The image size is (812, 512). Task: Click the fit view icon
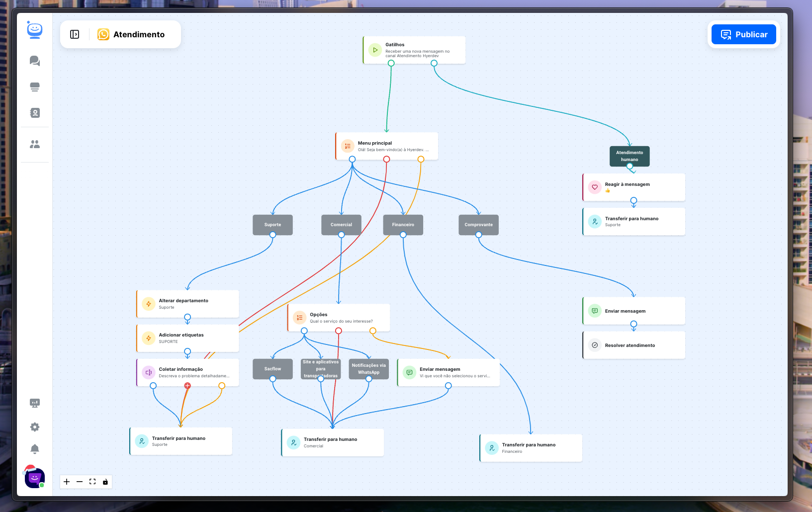click(x=92, y=482)
